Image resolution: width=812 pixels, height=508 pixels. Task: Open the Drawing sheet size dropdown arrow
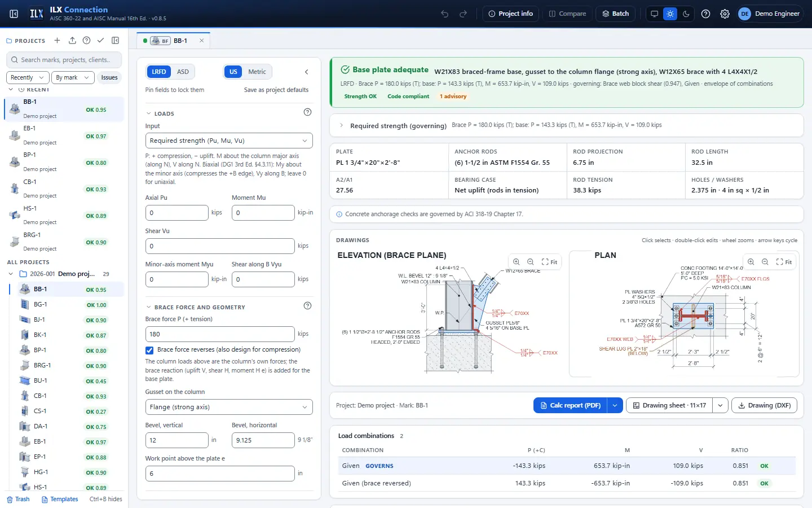coord(720,405)
